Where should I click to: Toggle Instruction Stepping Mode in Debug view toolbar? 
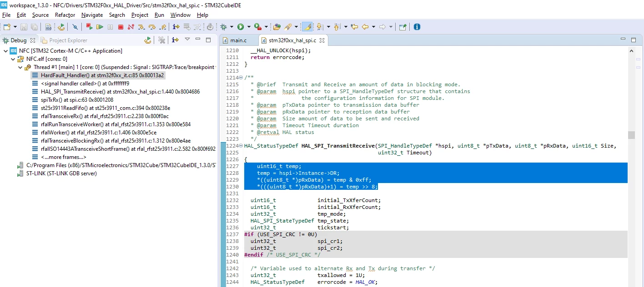click(x=175, y=40)
